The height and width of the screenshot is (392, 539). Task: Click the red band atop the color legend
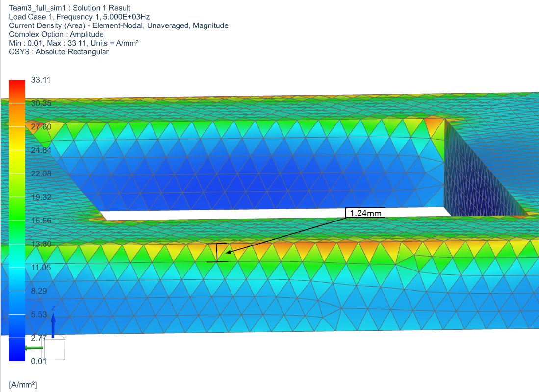[x=16, y=87]
